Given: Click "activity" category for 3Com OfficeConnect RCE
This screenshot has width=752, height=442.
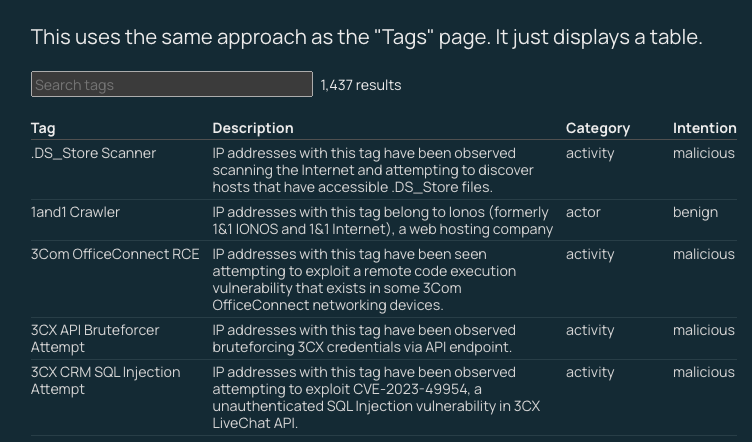Looking at the screenshot, I should pos(590,254).
